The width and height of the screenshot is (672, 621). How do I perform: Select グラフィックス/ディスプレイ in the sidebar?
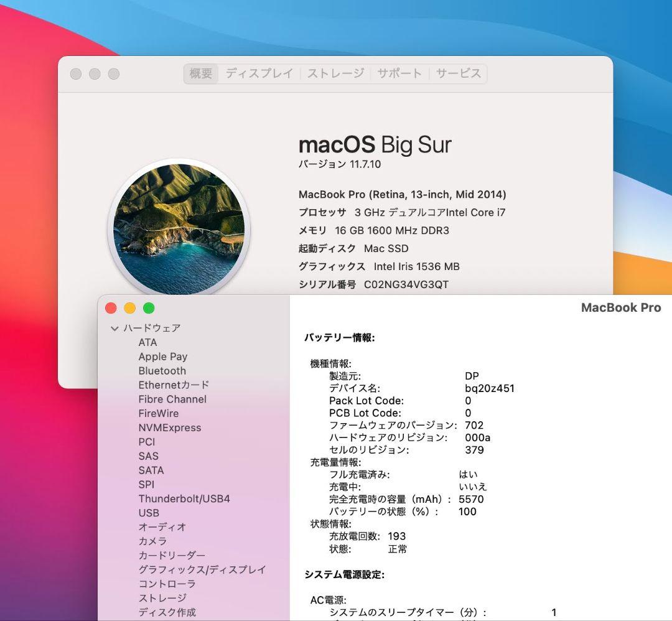(202, 569)
